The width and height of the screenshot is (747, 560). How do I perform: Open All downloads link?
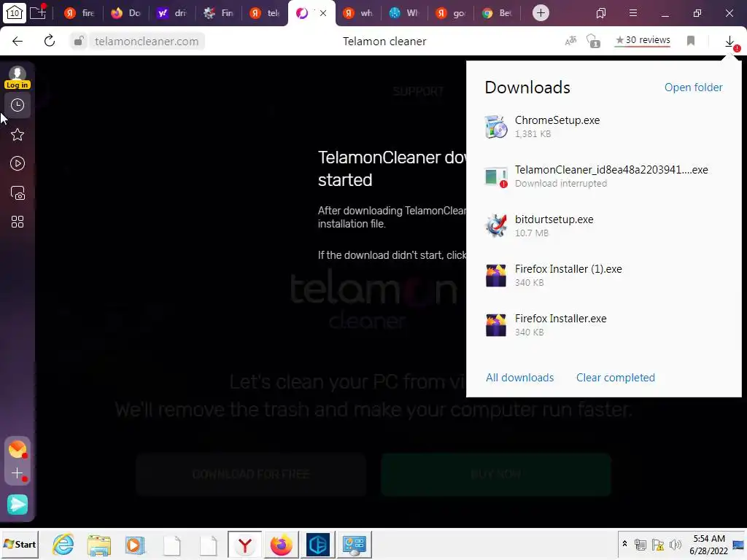(x=519, y=378)
